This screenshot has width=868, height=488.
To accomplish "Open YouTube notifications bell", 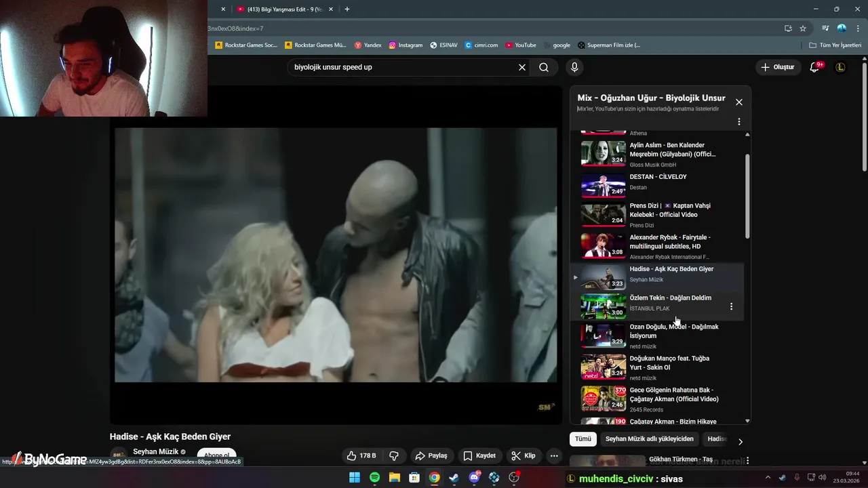I will [x=815, y=67].
